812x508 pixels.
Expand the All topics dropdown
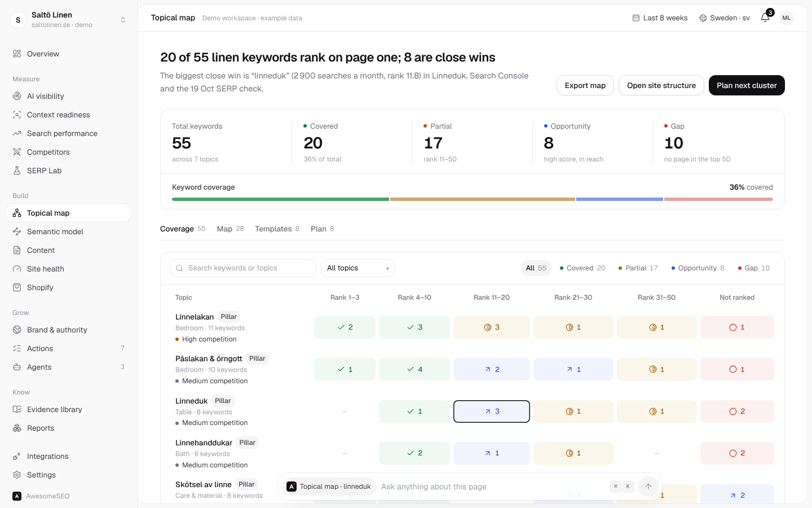tap(358, 268)
